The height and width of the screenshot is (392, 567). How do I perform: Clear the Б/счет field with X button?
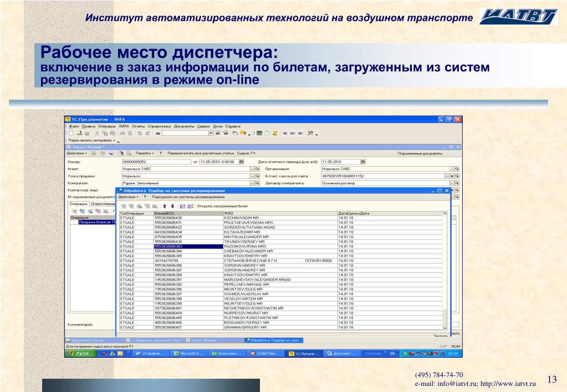click(x=452, y=176)
